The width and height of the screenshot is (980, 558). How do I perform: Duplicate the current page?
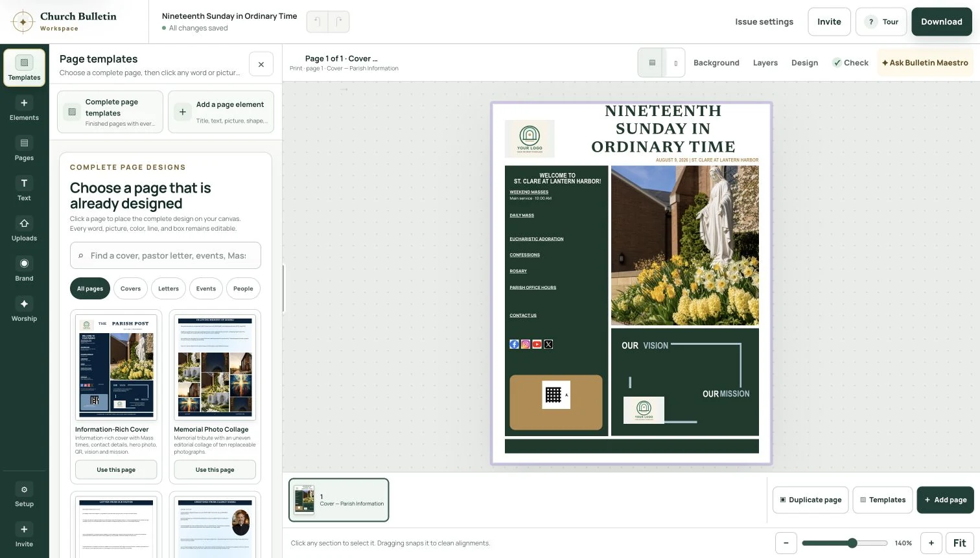coord(810,500)
